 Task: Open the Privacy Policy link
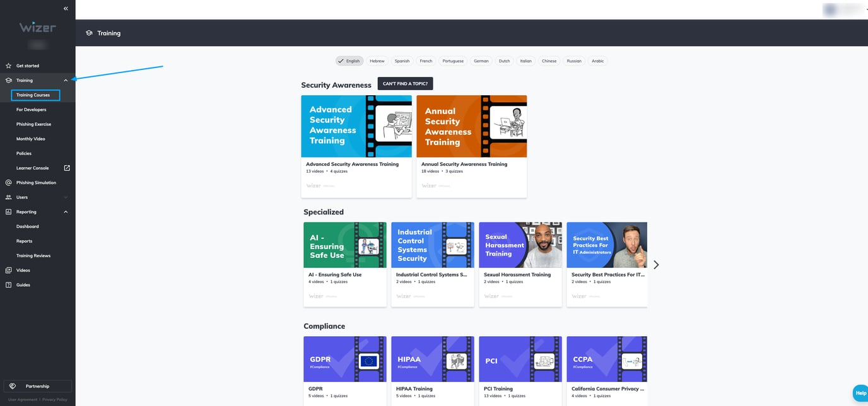tap(55, 399)
